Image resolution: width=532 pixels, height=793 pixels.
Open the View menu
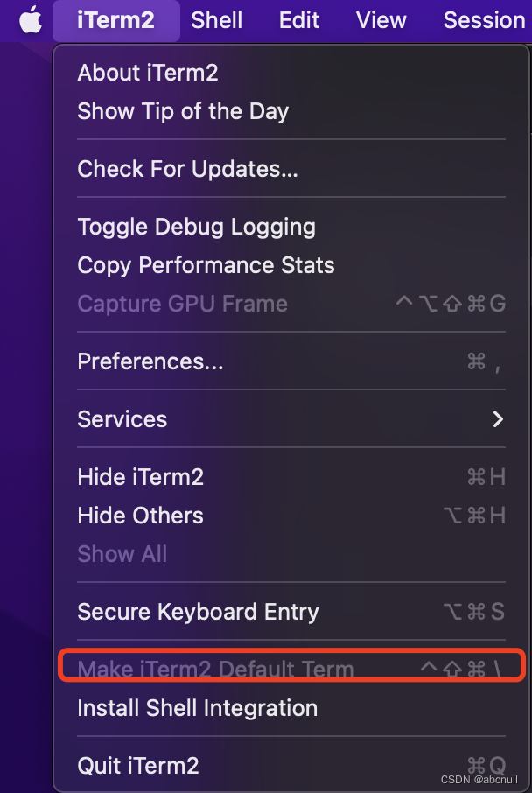tap(381, 21)
